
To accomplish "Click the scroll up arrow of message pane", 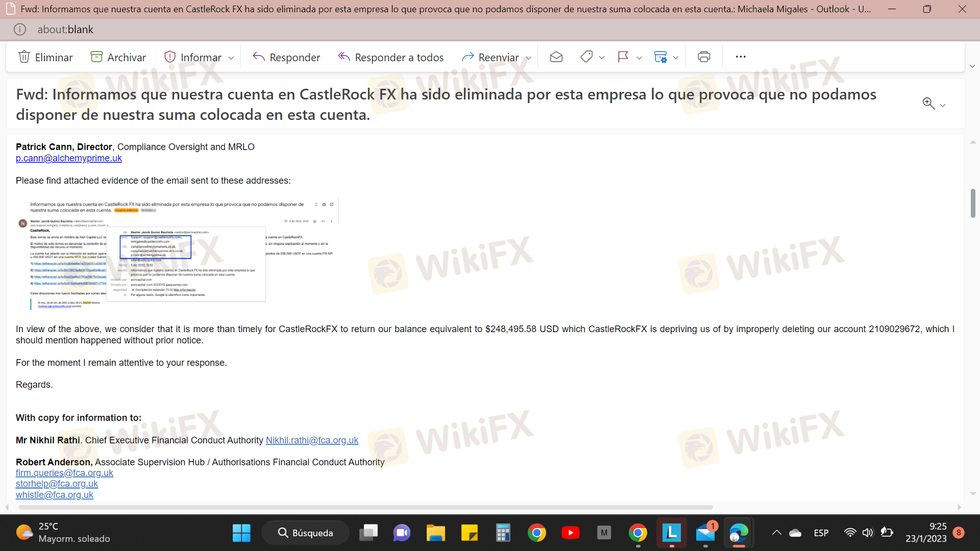I will [973, 142].
